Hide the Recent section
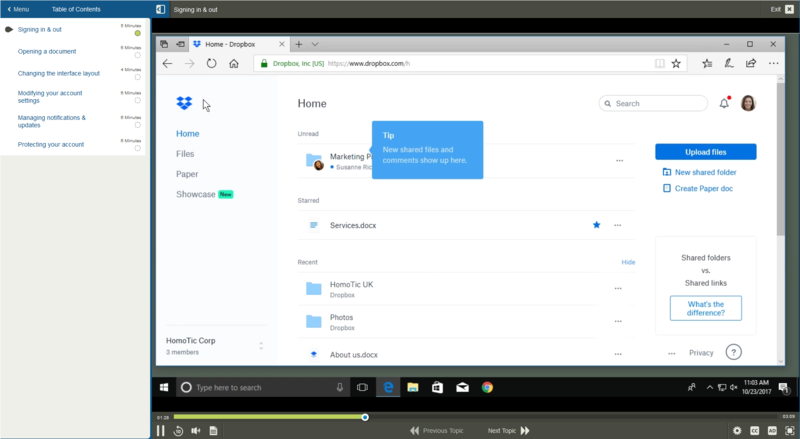This screenshot has height=439, width=800. click(x=628, y=262)
